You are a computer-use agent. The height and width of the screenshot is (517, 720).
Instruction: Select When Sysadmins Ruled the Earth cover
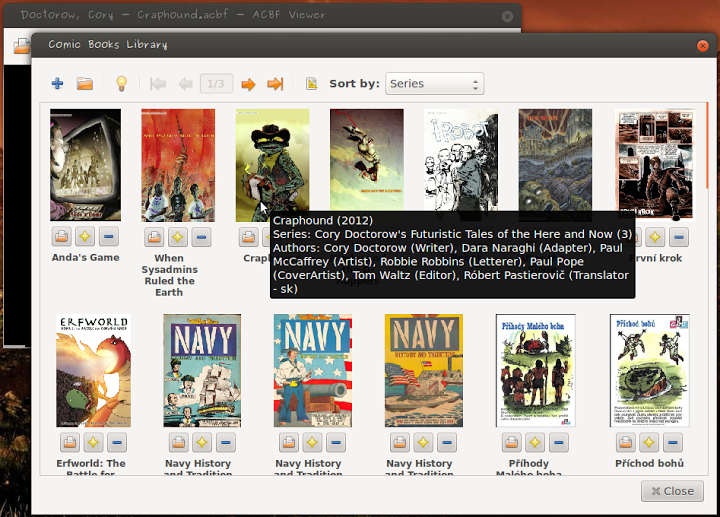[178, 165]
